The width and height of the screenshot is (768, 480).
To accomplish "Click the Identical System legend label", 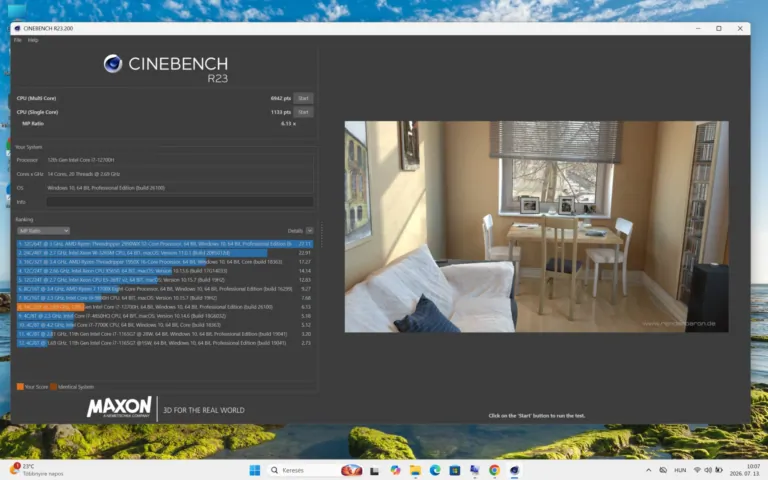I will pyautogui.click(x=76, y=387).
